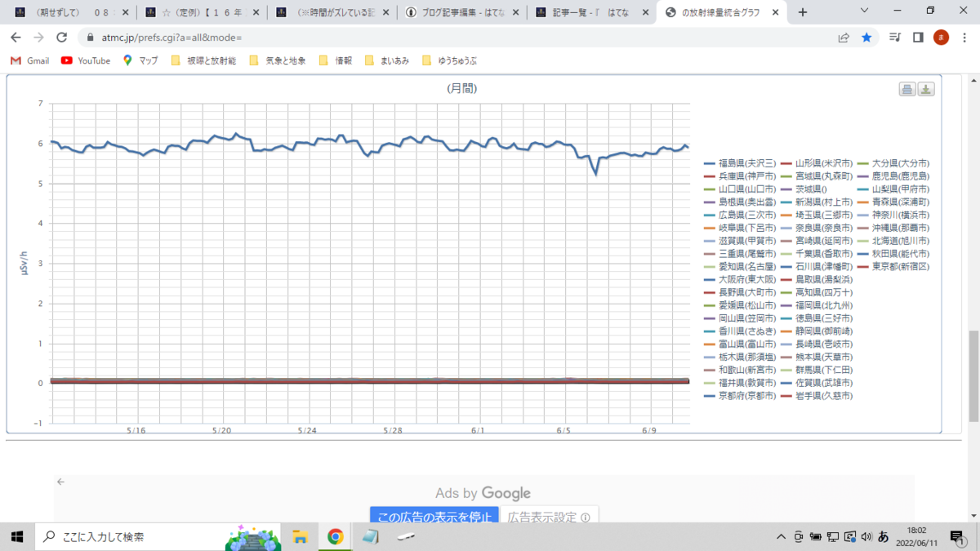Toggle the 兵庫県(神戸市) legend series
980x551 pixels.
pyautogui.click(x=741, y=176)
